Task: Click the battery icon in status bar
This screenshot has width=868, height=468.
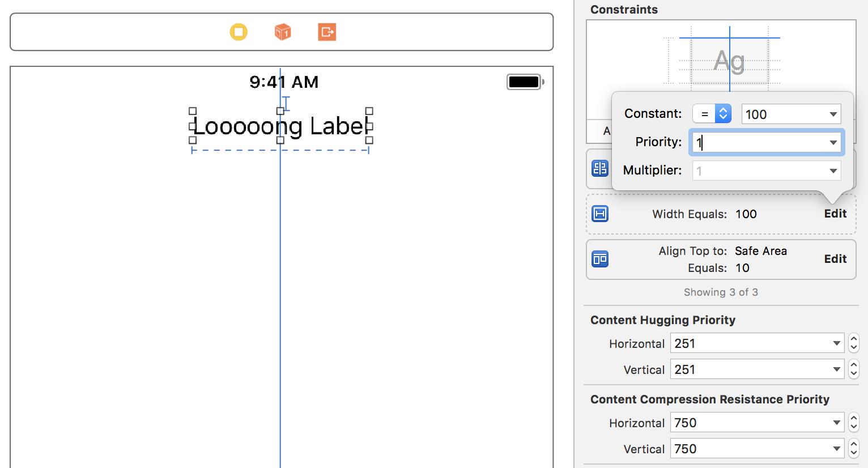Action: pos(525,82)
